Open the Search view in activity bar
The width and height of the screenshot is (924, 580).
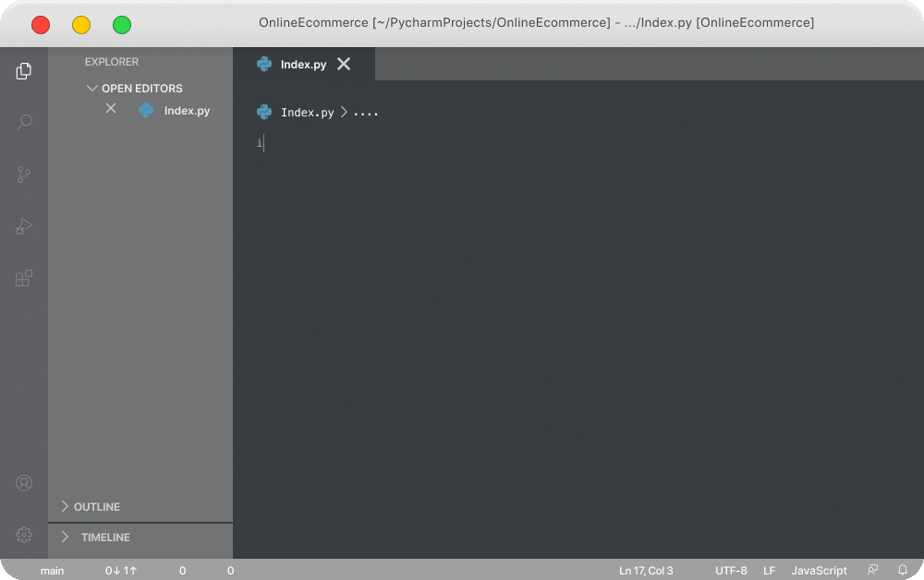24,123
